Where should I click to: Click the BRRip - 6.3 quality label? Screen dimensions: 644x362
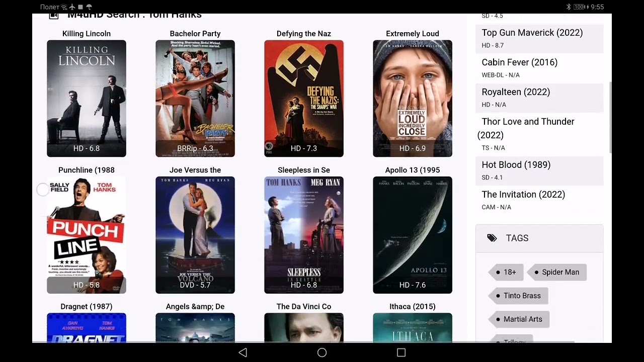pos(195,149)
